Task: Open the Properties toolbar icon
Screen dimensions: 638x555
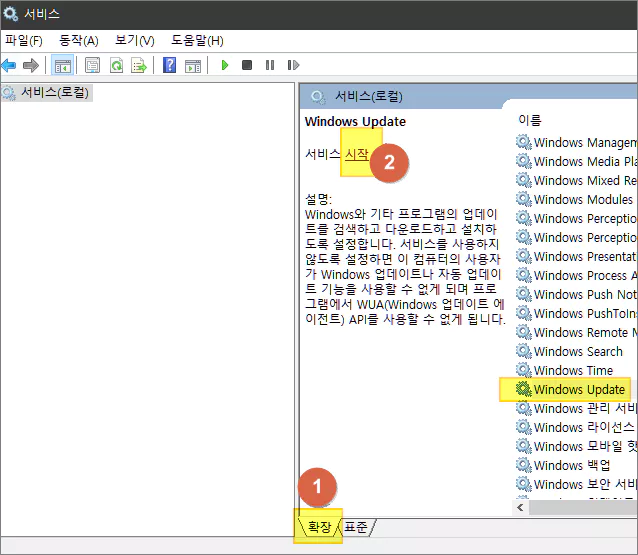Action: [92, 65]
